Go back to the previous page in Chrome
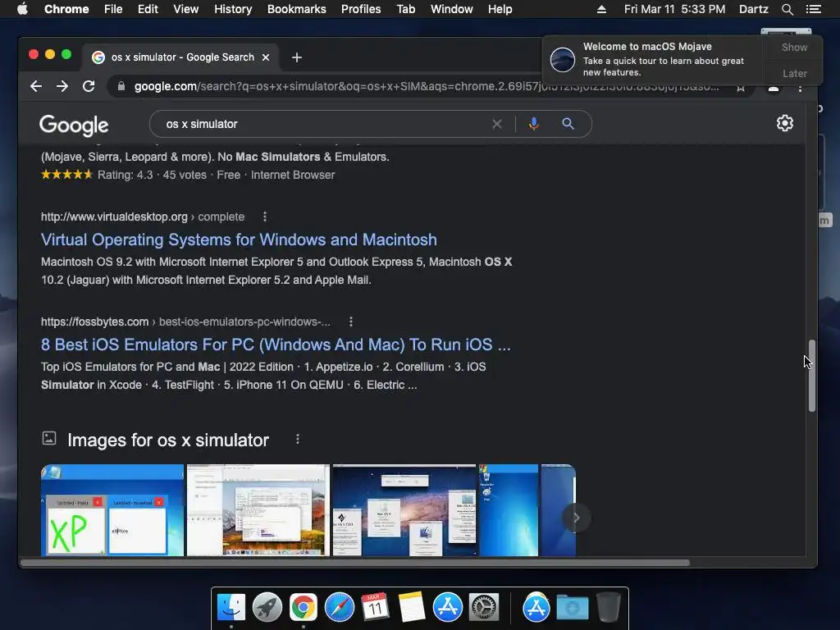The image size is (840, 630). pyautogui.click(x=36, y=86)
